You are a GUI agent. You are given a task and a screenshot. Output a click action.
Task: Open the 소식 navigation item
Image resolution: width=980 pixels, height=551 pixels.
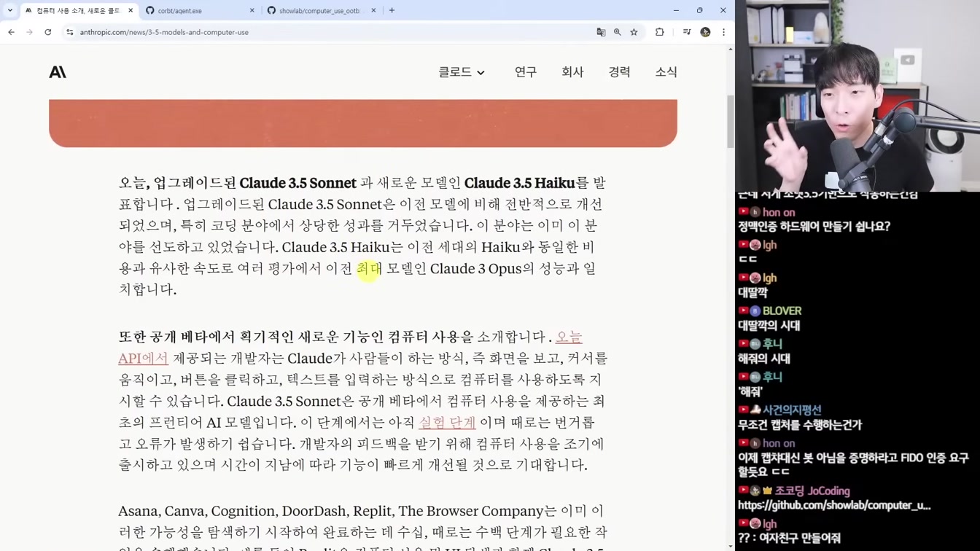666,71
